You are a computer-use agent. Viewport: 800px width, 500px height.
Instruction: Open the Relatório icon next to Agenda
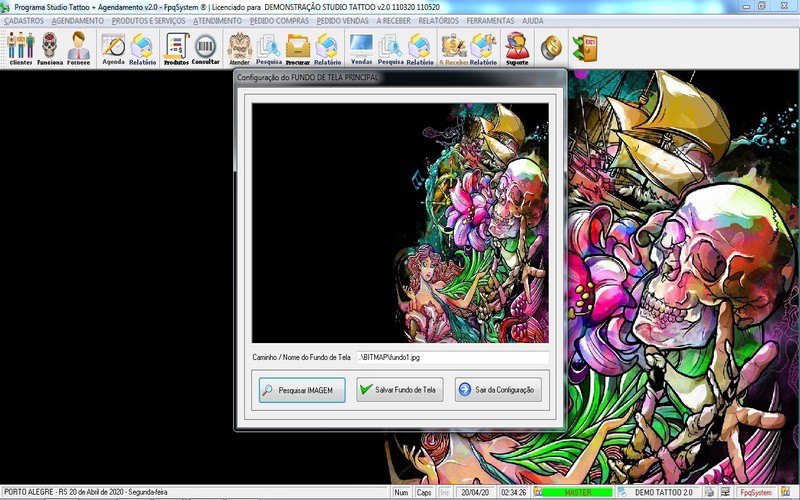point(142,48)
